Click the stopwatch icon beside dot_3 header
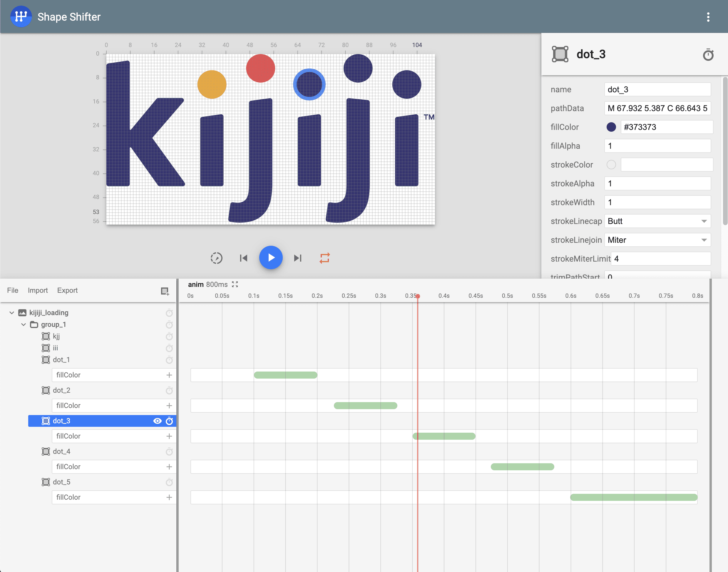728x572 pixels. coord(708,55)
